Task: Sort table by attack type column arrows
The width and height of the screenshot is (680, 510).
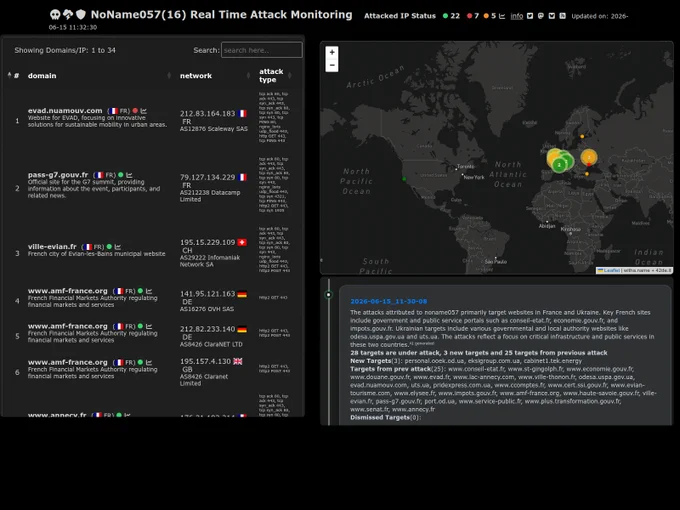Action: point(290,76)
